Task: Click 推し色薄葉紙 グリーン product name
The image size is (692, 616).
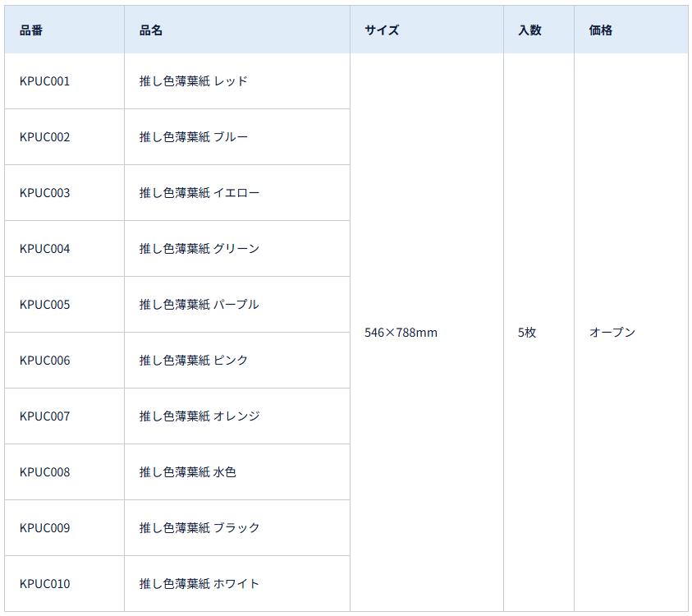Action: point(199,249)
